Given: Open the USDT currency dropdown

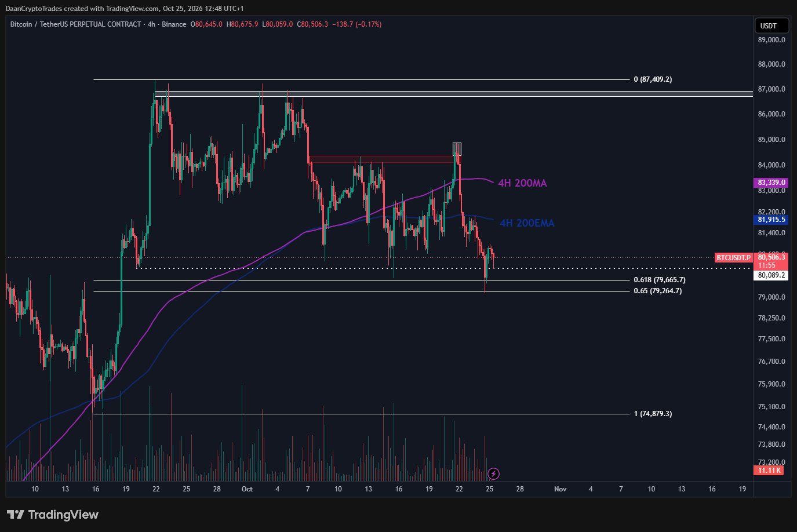Looking at the screenshot, I should [772, 26].
